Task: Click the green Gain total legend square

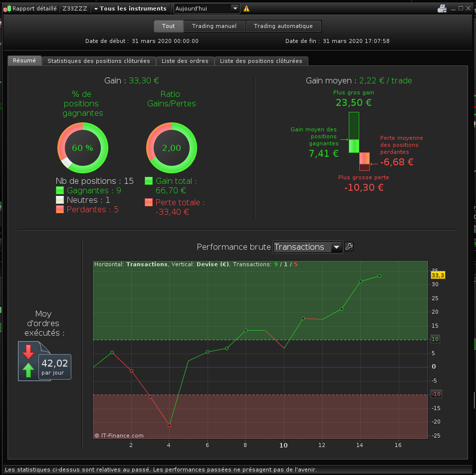Action: [149, 181]
